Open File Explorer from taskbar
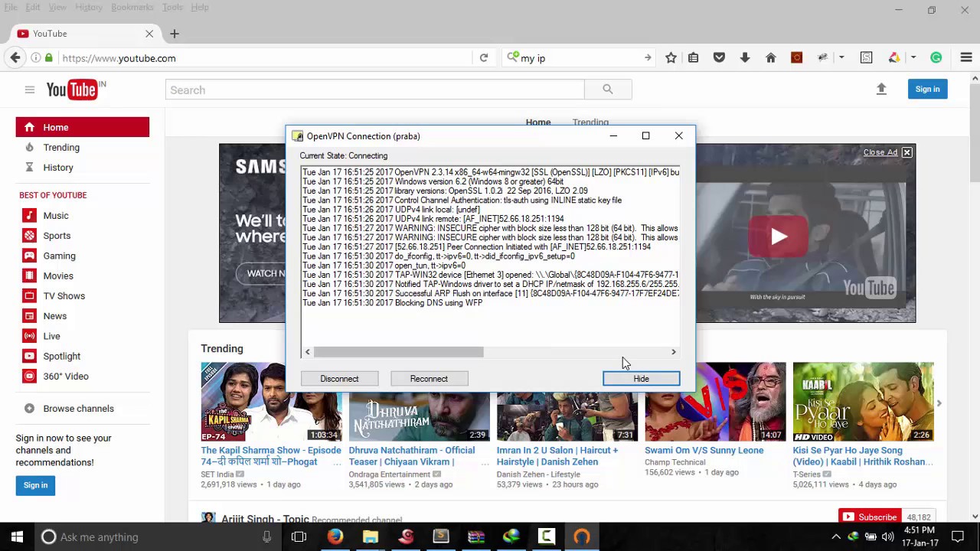Viewport: 980px width, 551px height. click(x=370, y=536)
